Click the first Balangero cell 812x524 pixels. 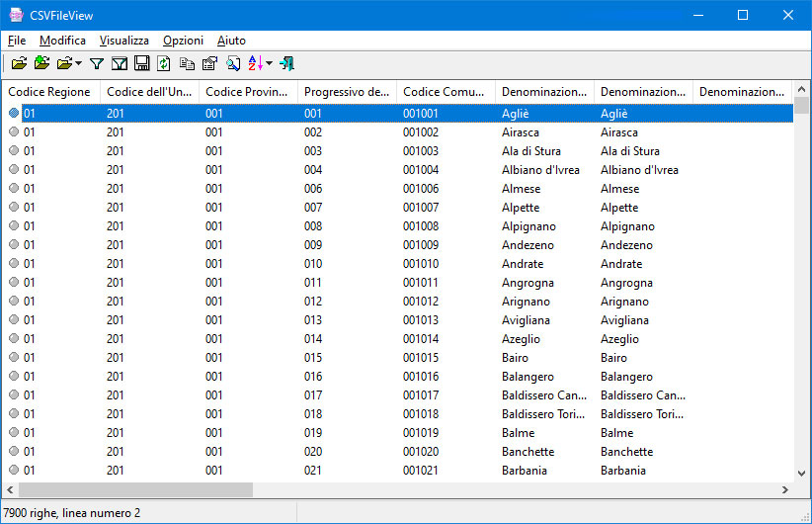(x=528, y=377)
